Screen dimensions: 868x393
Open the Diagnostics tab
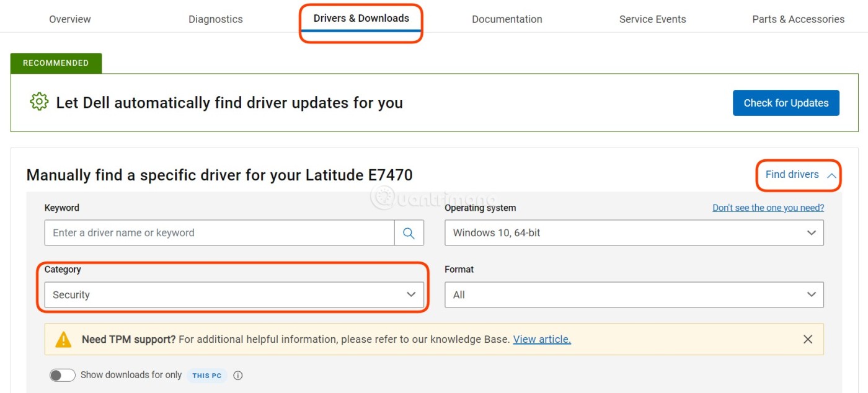216,19
